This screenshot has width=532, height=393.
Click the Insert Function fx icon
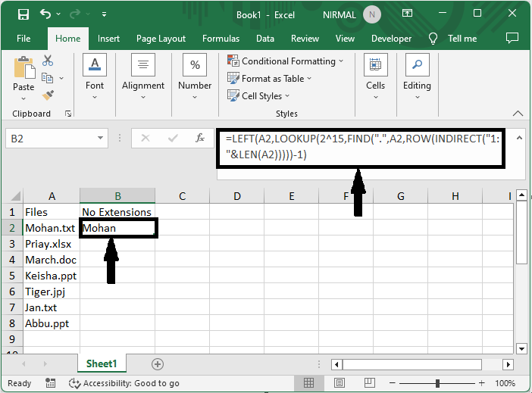[x=200, y=138]
